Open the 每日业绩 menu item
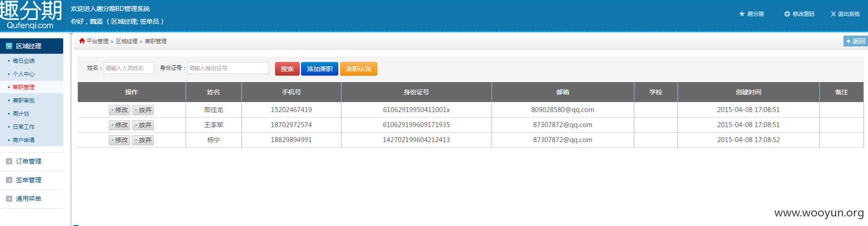868x226 pixels. (x=24, y=61)
